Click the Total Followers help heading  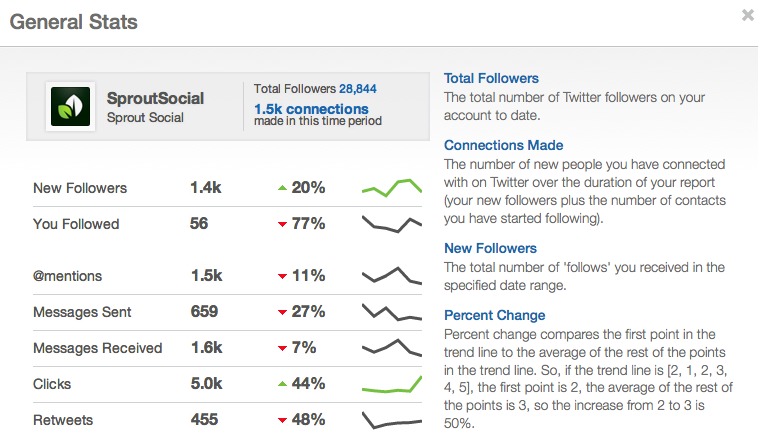click(491, 78)
